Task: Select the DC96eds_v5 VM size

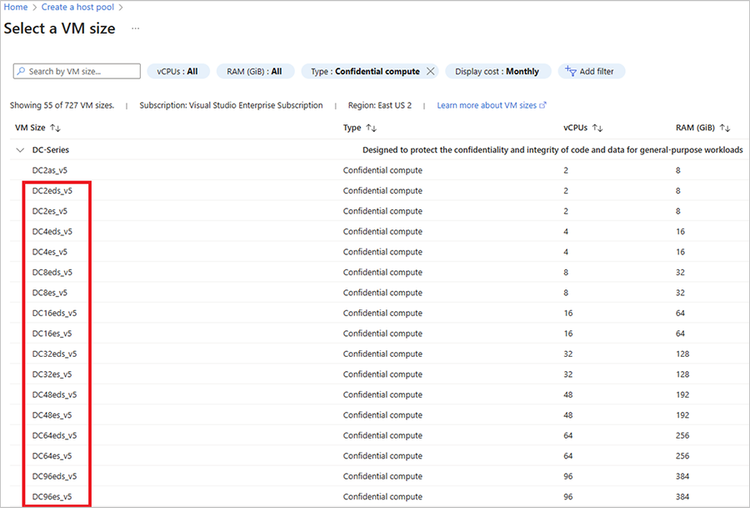Action: click(x=54, y=476)
